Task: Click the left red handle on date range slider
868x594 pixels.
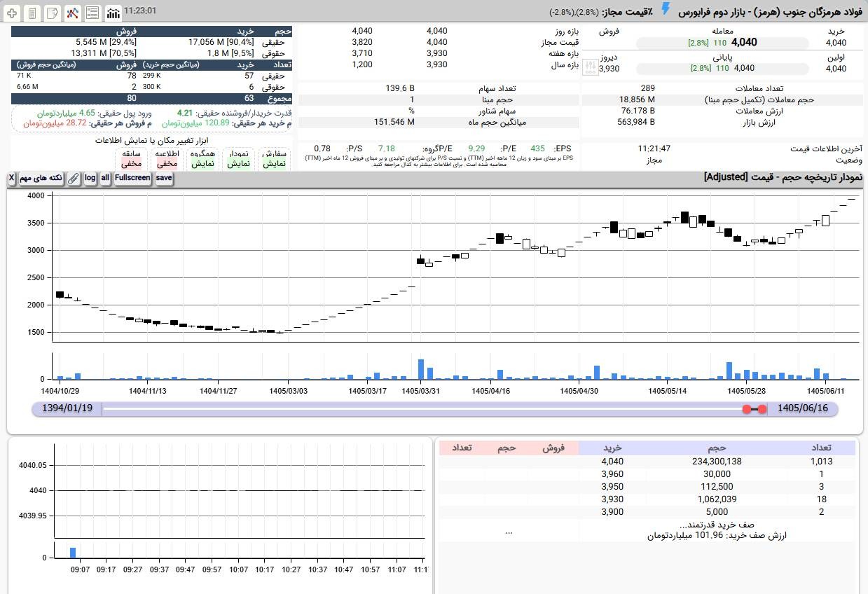Action: click(x=747, y=409)
